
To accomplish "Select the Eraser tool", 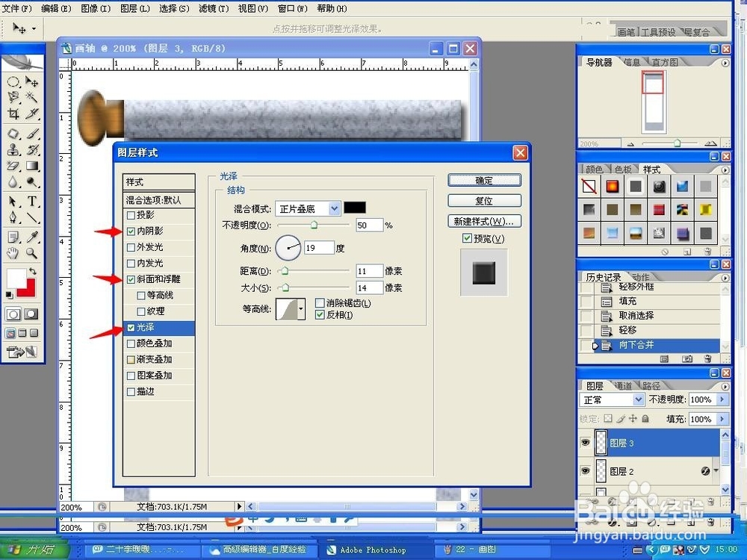I will point(13,166).
